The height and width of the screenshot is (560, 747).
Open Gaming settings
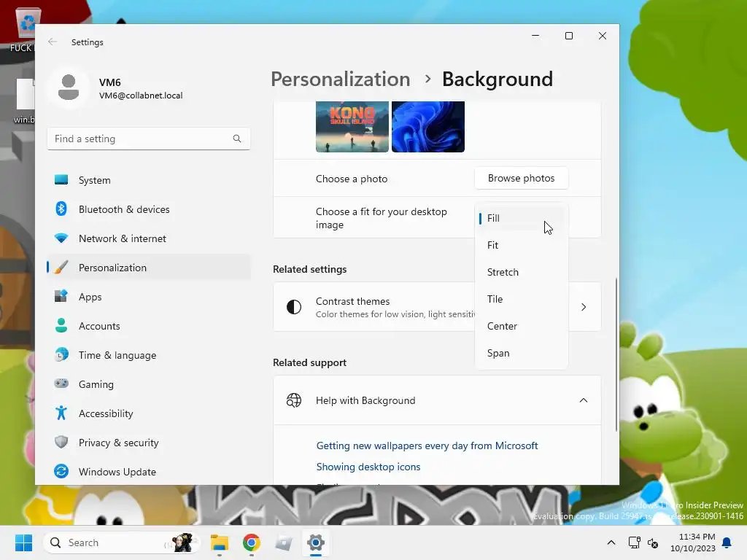tap(149, 384)
